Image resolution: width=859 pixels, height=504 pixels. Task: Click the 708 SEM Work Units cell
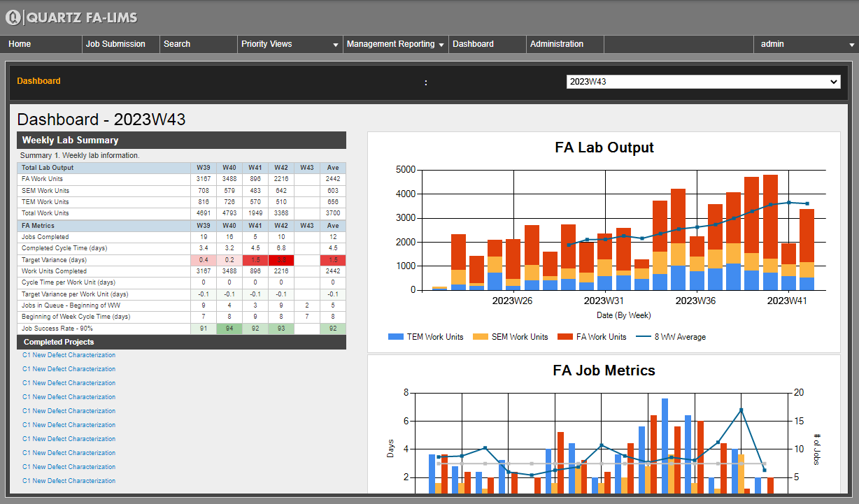[203, 190]
